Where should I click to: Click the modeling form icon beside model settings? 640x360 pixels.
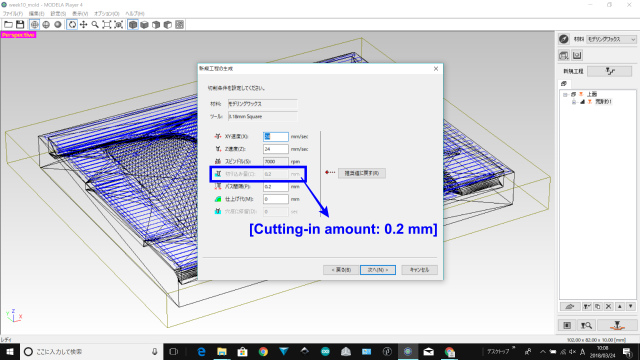tap(577, 55)
